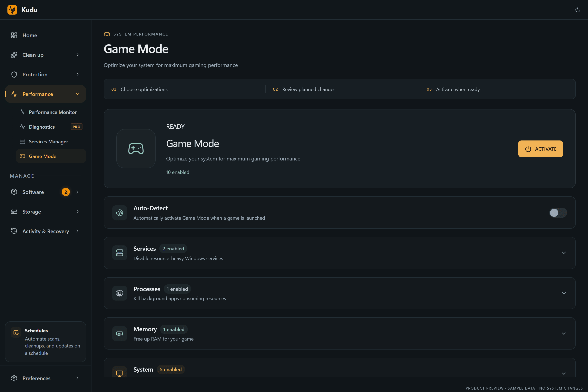Click the Game Mode sidebar gamepad icon

point(22,156)
